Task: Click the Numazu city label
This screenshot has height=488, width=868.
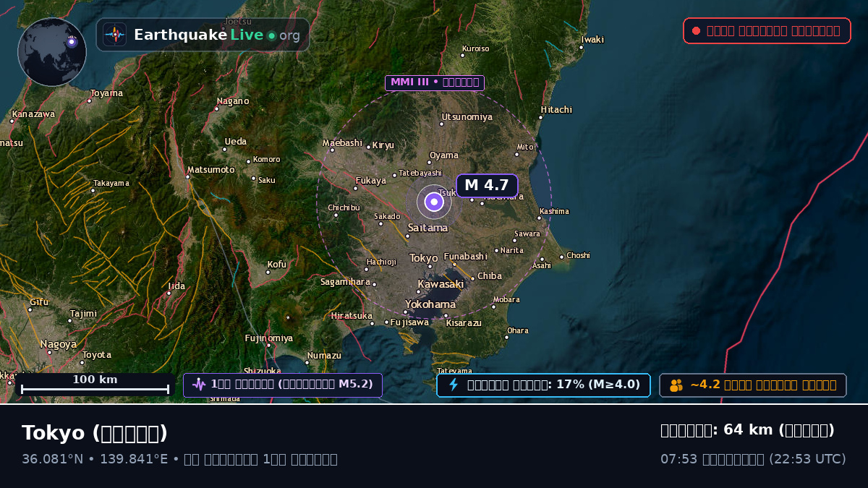Action: (324, 356)
